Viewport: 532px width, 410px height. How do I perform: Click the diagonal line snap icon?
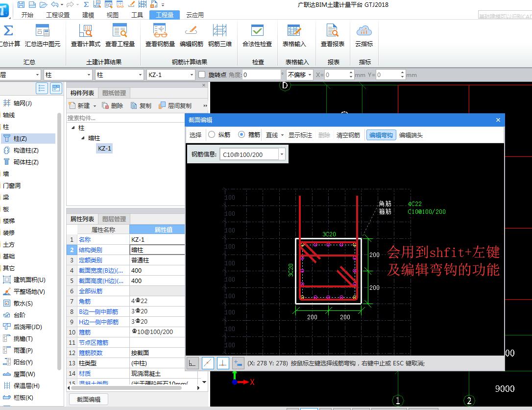(208, 363)
